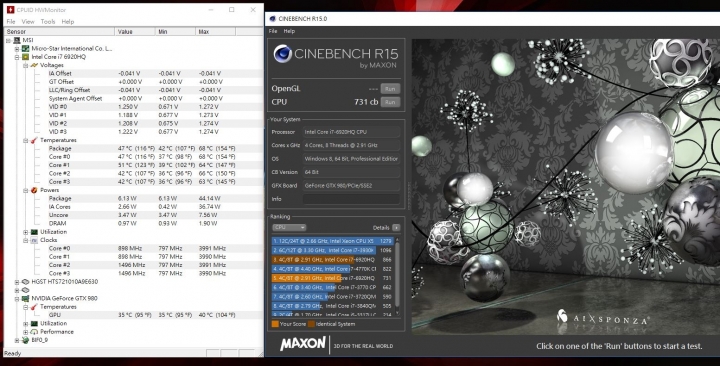Open HWMonitor Help menu
Viewport: 720px width, 366px height.
[68, 22]
